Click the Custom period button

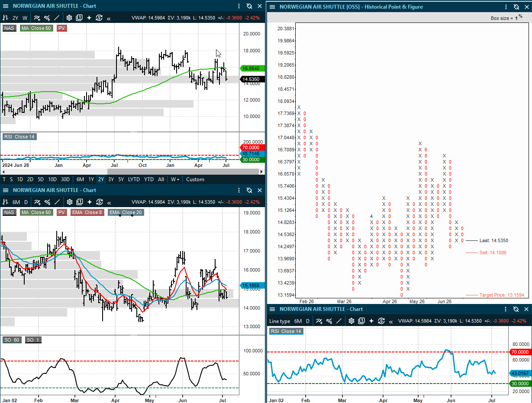click(195, 179)
